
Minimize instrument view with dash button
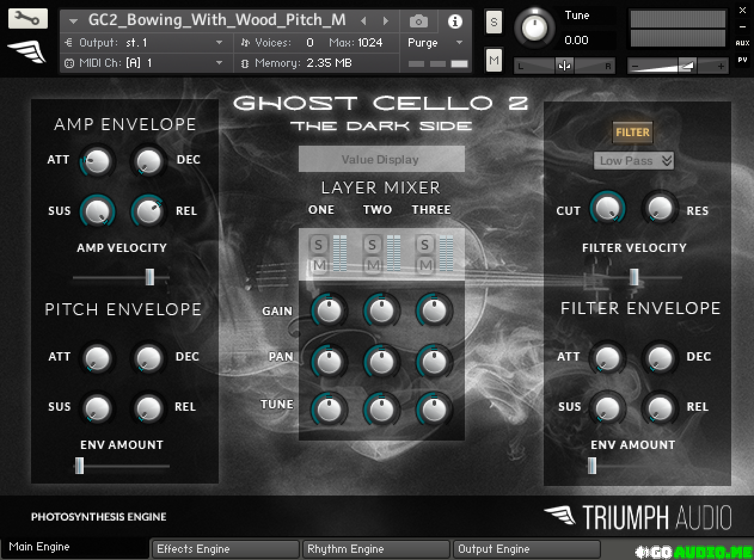tap(743, 27)
